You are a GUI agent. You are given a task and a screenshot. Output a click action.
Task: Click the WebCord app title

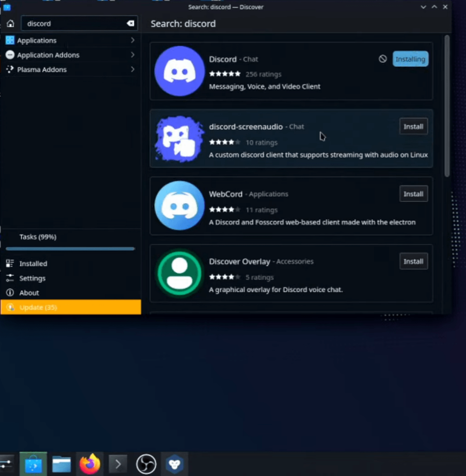coord(226,194)
